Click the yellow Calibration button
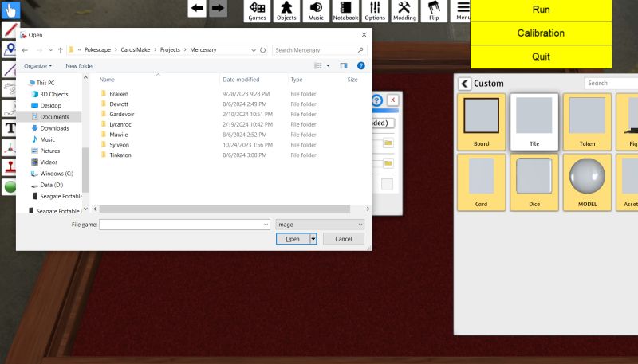 point(541,33)
